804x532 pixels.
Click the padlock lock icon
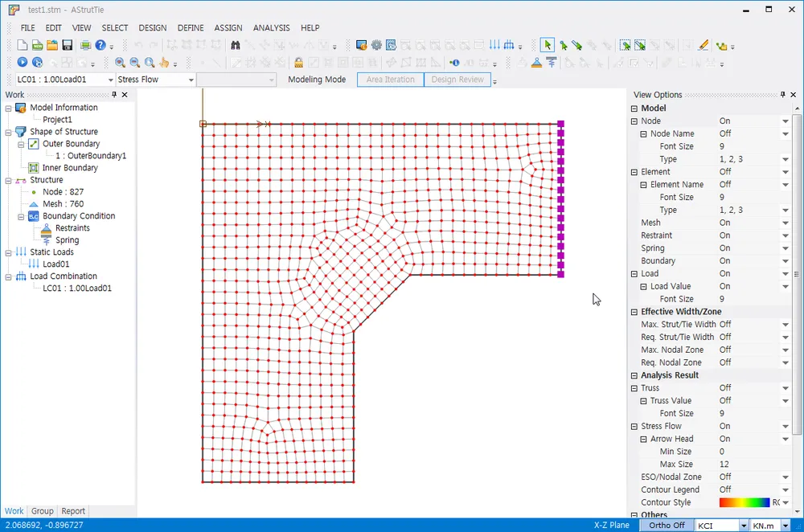click(298, 63)
